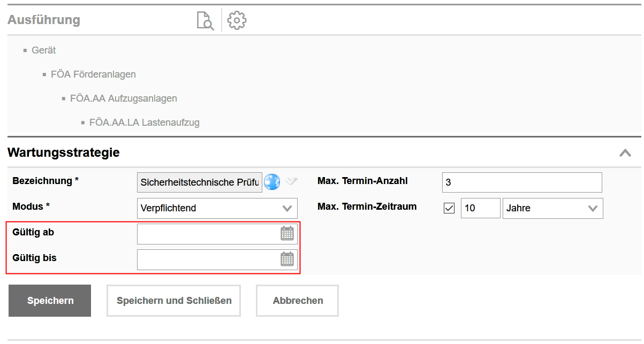Screen dimensions: 644x344
Task: Open the Jahre time unit dropdown
Action: click(x=552, y=208)
